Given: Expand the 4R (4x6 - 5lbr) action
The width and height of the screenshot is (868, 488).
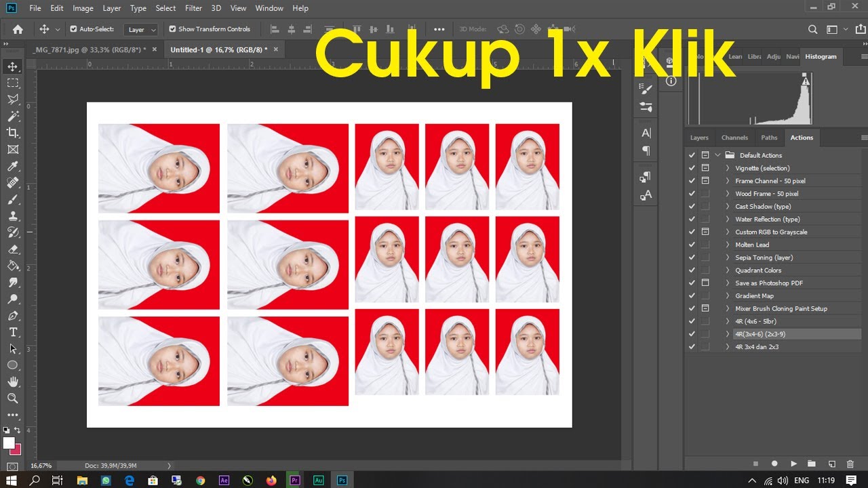Looking at the screenshot, I should 728,321.
